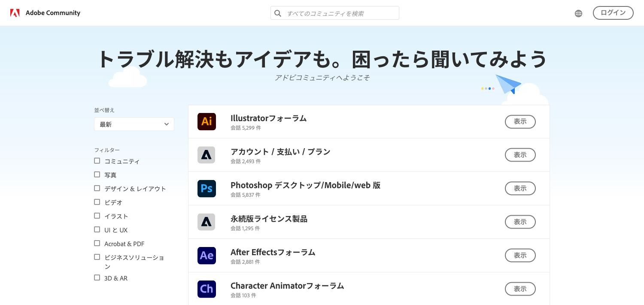Click 表示 for After Effectsフォーラム

tap(520, 256)
